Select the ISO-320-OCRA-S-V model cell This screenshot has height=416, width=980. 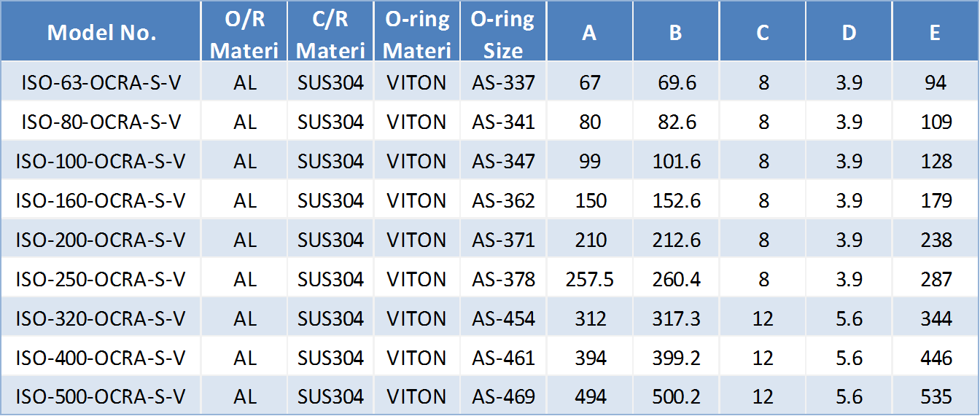101,318
